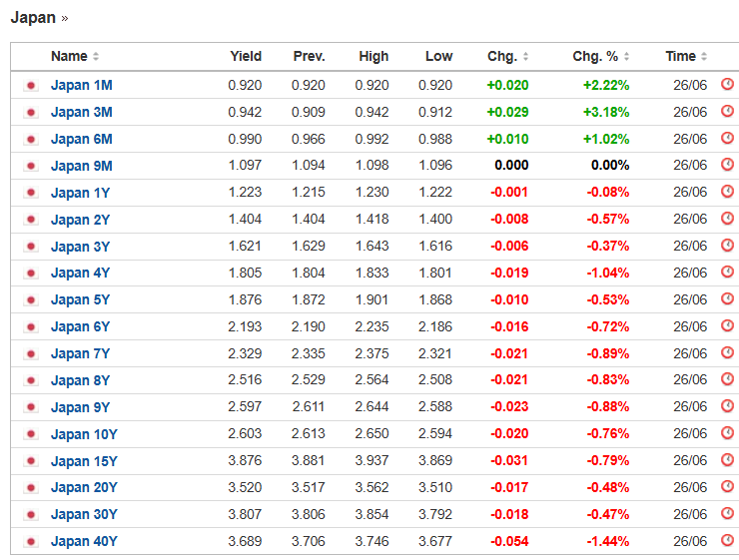Select the +0.029 change for Japan 3M
This screenshot has width=739, height=560.
click(507, 112)
